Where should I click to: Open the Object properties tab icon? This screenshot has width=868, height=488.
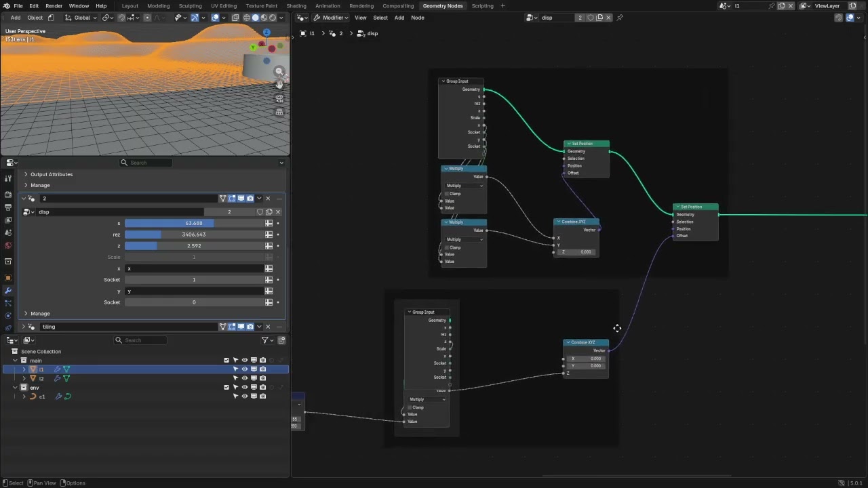(8, 278)
